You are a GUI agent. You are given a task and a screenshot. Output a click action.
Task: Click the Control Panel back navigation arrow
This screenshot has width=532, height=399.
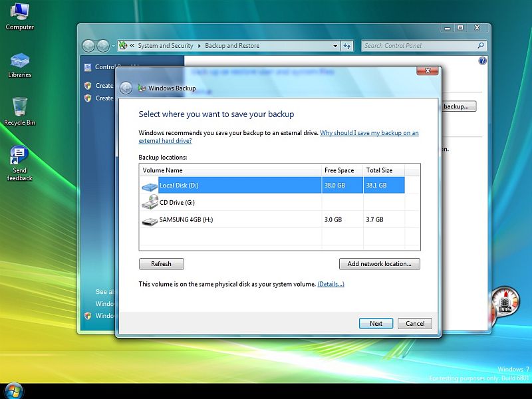point(88,46)
